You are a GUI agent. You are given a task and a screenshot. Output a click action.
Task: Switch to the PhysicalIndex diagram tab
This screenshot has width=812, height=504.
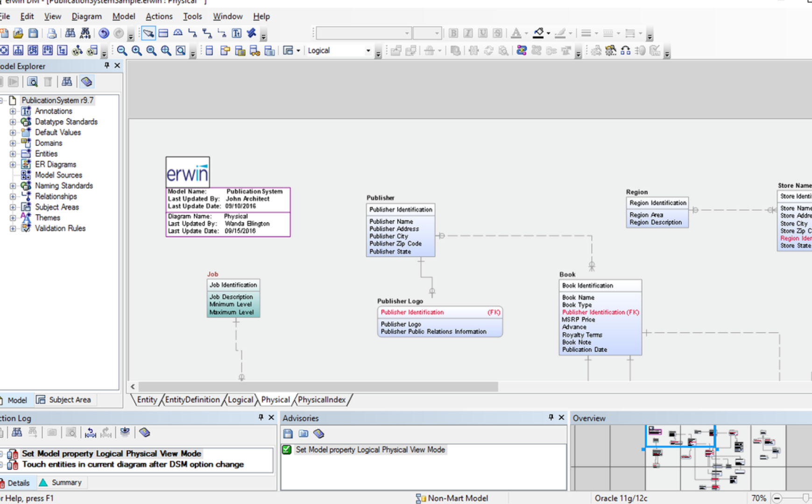pos(322,400)
